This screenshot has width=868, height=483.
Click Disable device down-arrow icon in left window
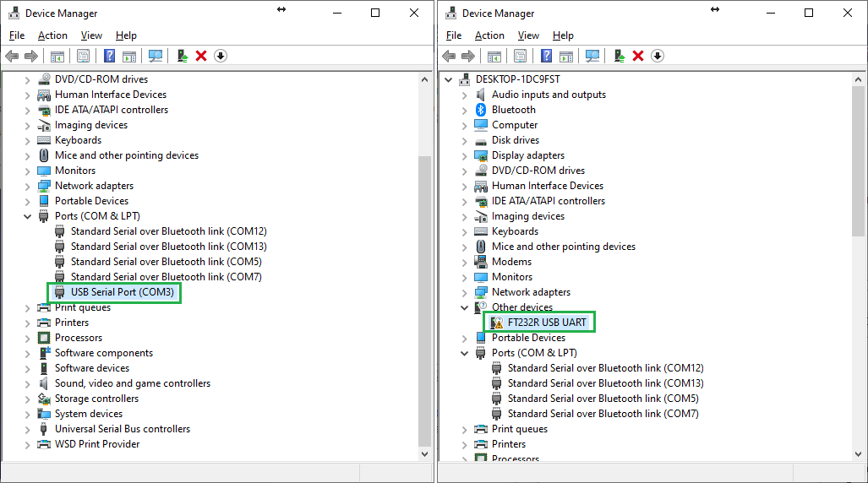(x=221, y=56)
